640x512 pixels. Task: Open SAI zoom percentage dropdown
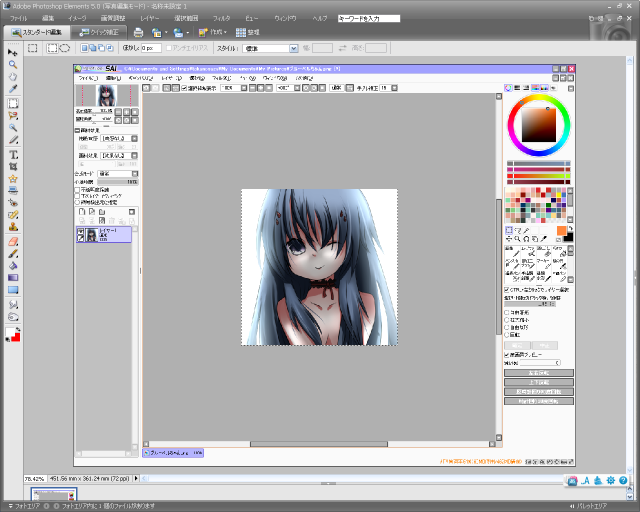244,88
